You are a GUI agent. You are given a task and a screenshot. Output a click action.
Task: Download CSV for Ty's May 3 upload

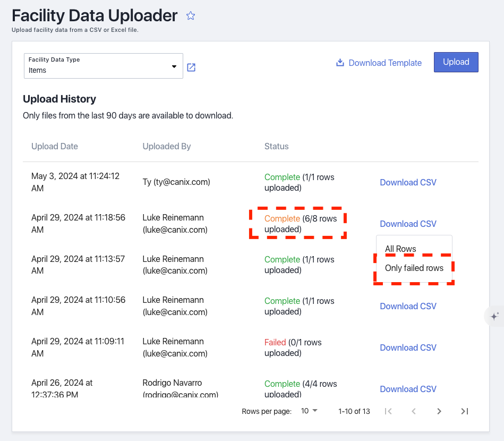pyautogui.click(x=408, y=182)
